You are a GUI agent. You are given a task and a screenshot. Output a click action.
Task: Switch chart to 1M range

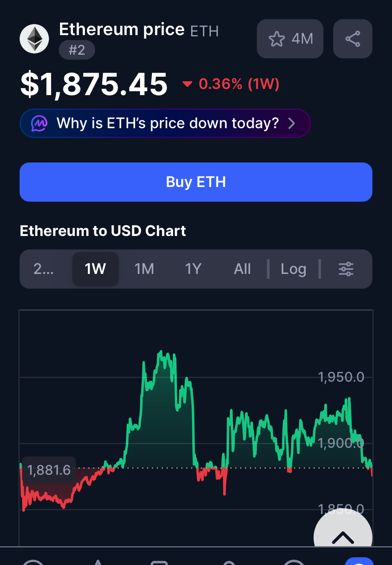tap(145, 269)
